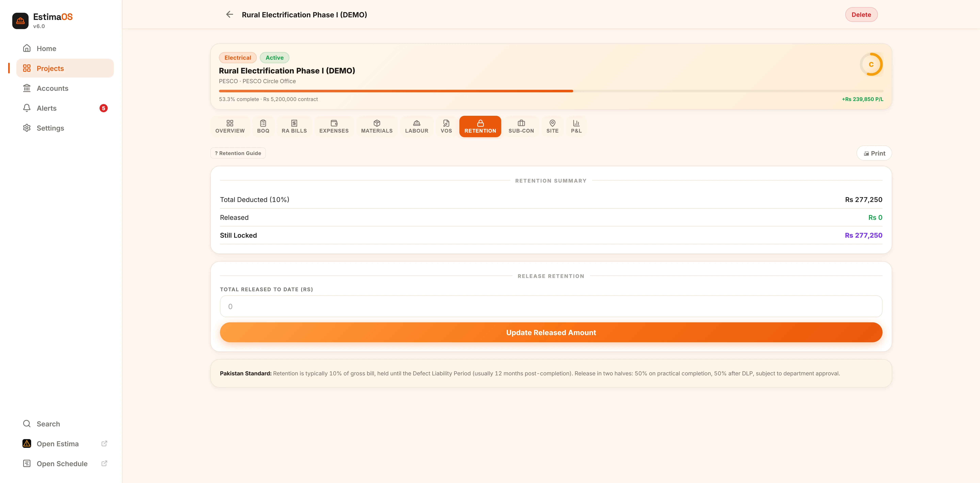Click Open Schedule link label
The height and width of the screenshot is (483, 980).
click(62, 464)
